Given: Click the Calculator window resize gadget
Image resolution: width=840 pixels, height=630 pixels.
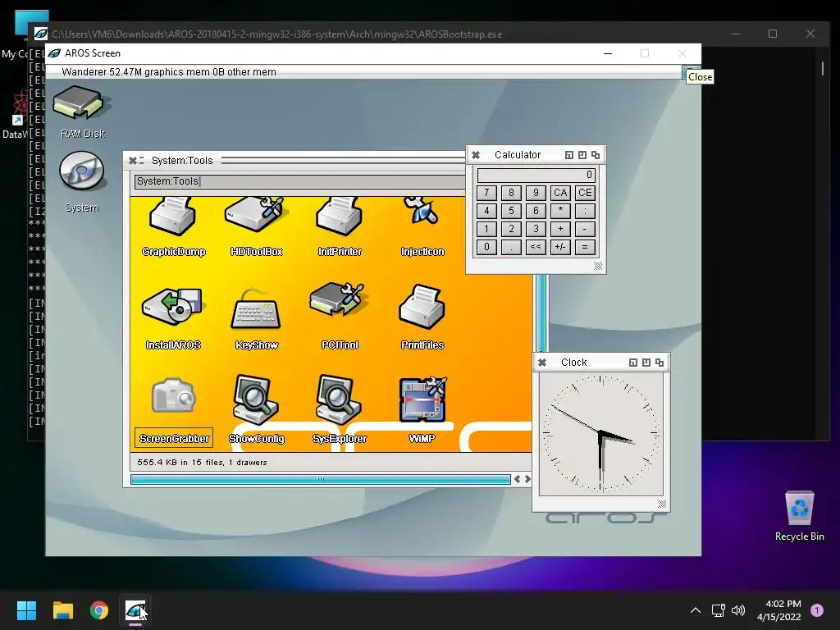Looking at the screenshot, I should coord(598,266).
